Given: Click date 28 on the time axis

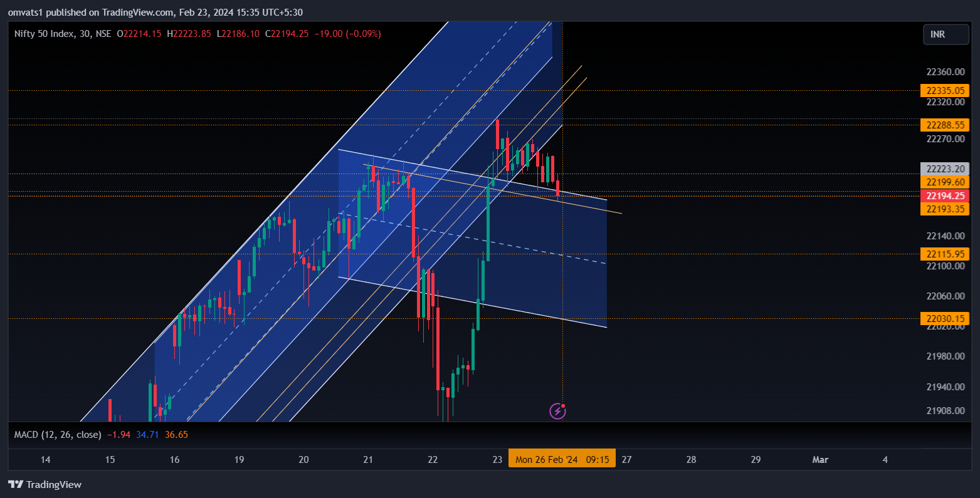Looking at the screenshot, I should [x=691, y=460].
